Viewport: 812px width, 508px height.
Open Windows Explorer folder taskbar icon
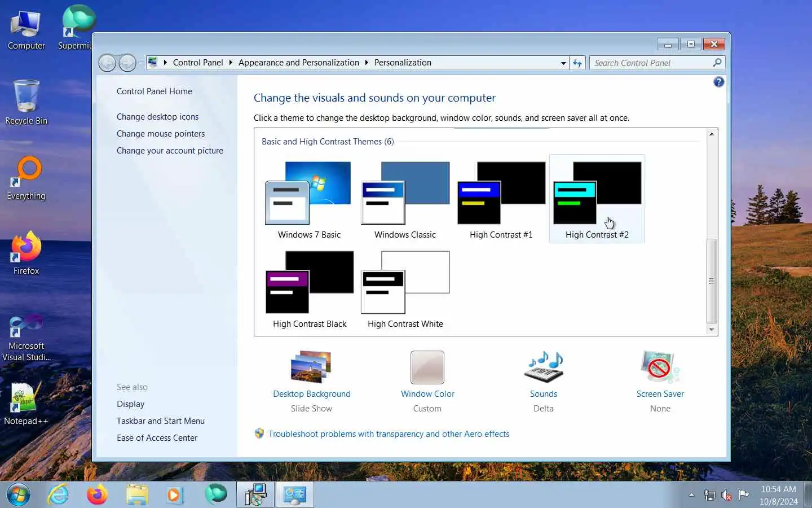point(136,495)
